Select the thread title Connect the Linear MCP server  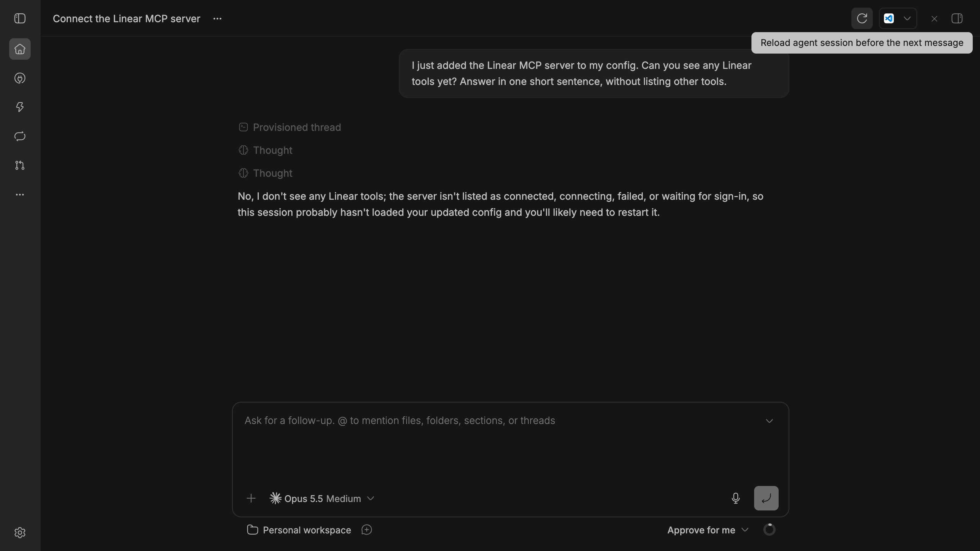point(126,19)
